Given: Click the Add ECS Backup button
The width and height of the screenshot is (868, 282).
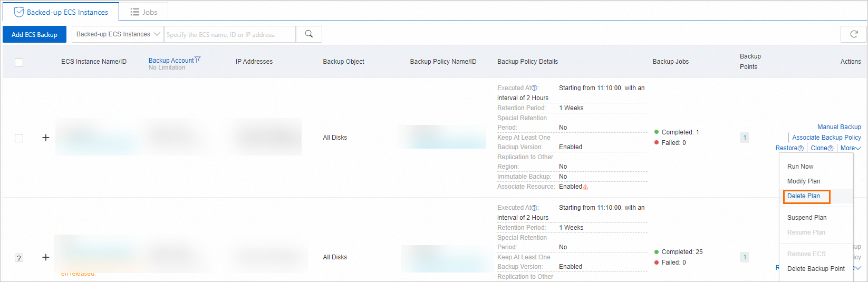Looking at the screenshot, I should pos(34,35).
